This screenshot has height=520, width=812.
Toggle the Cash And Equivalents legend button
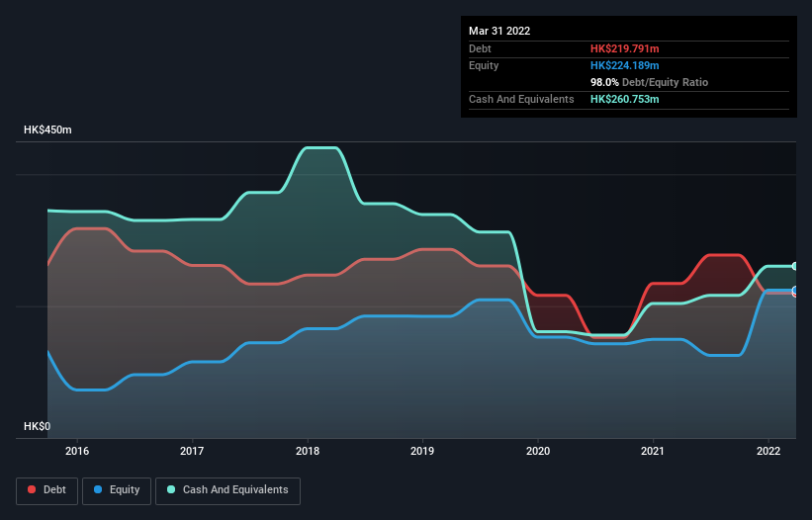pyautogui.click(x=227, y=490)
